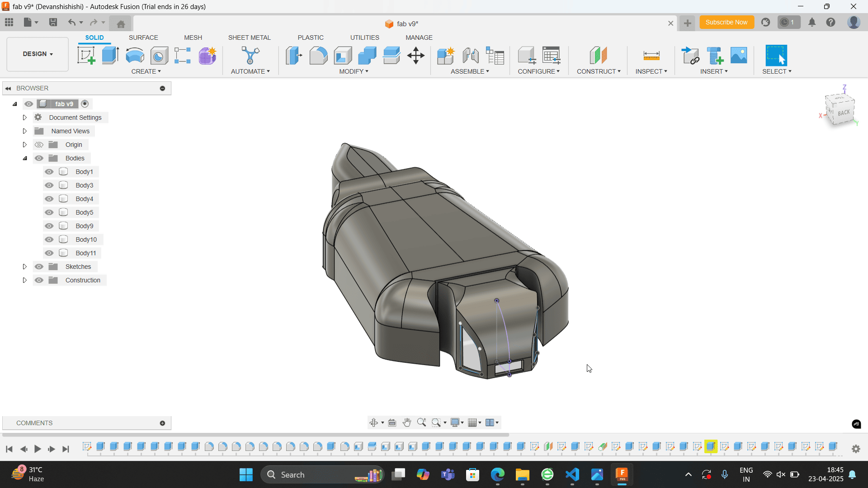Screen dimensions: 868x488
Task: Toggle visibility of Body3
Action: coord(49,185)
